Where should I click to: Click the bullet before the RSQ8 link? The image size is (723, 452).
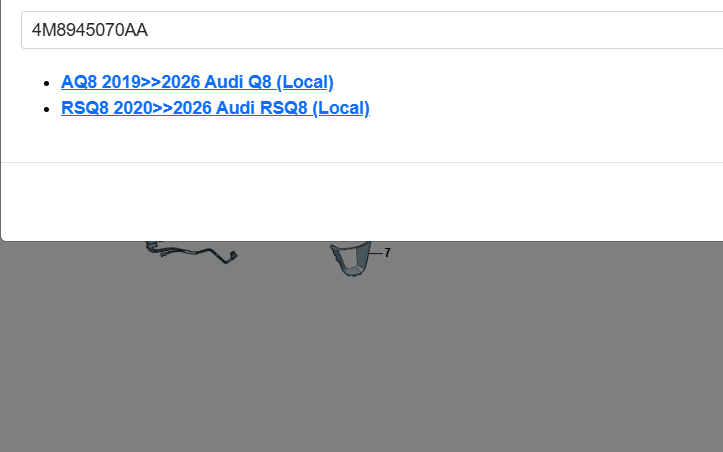(x=46, y=109)
